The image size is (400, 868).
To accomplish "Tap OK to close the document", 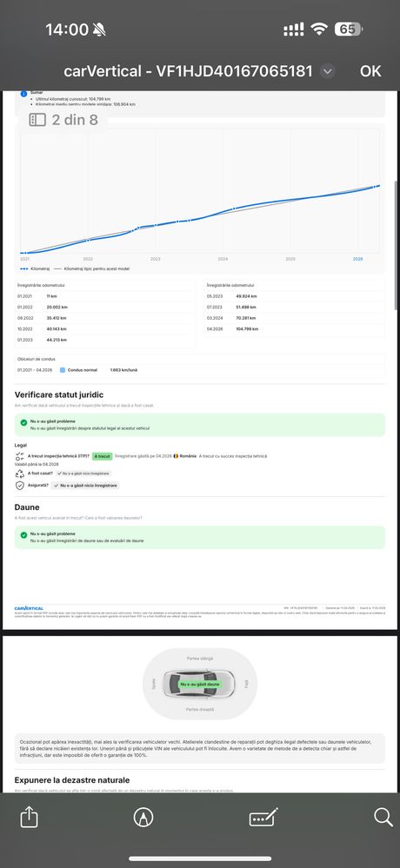I will (x=370, y=71).
